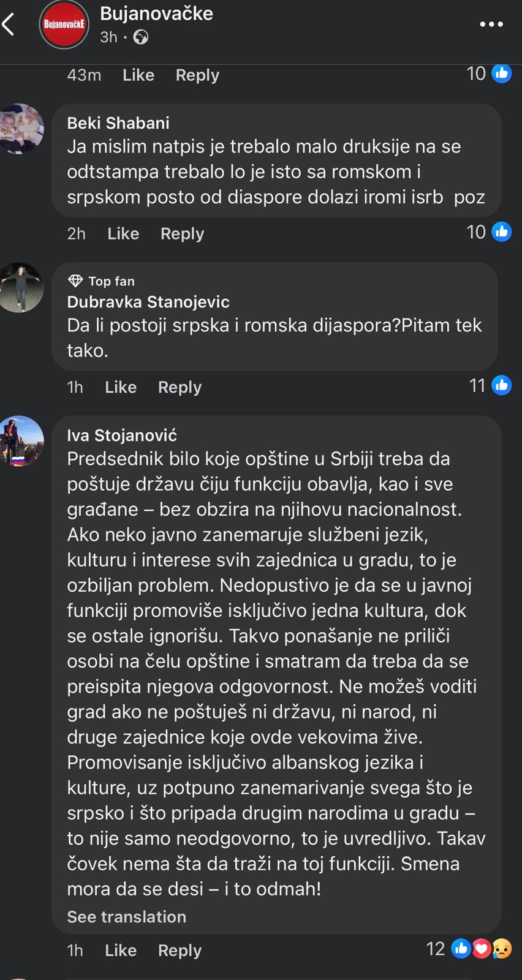522x980 pixels.
Task: Expand See translation on Iva's comment
Action: coord(126,917)
